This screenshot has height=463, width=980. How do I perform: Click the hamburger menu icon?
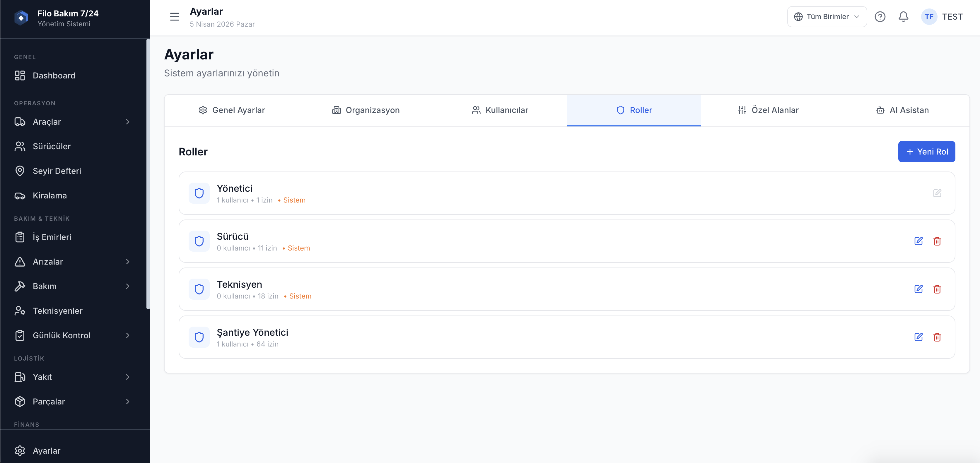coord(174,17)
